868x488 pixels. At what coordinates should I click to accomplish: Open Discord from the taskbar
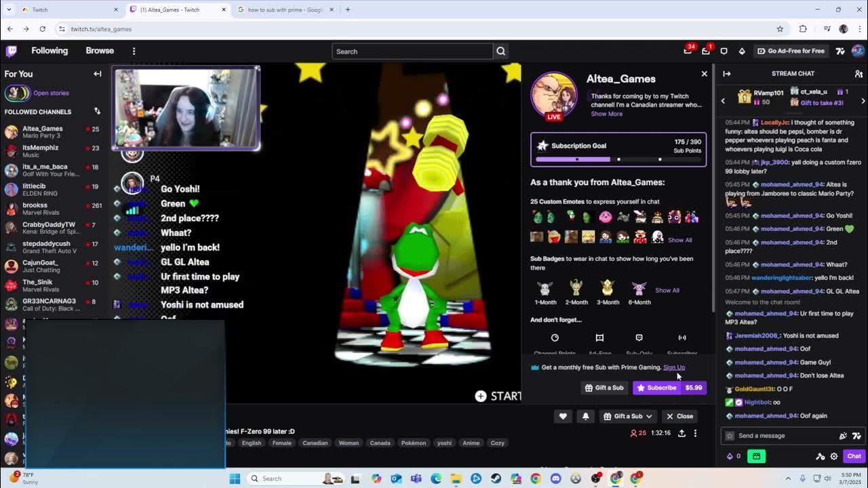pos(556,479)
